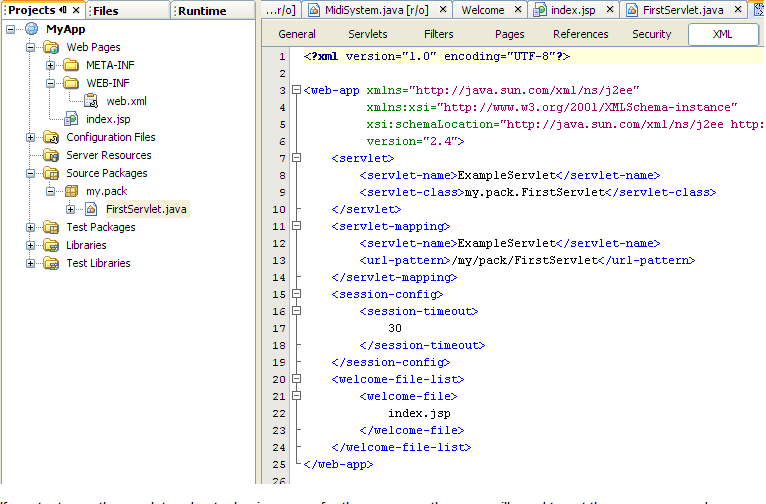This screenshot has width=766, height=504.
Task: Switch to the Files panel tab
Action: (128, 10)
